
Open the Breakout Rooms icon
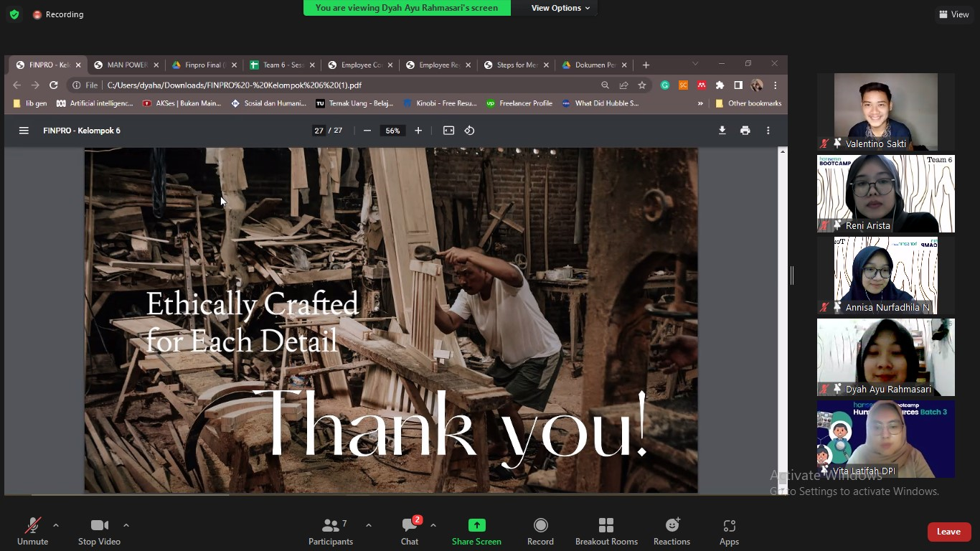coord(606,532)
